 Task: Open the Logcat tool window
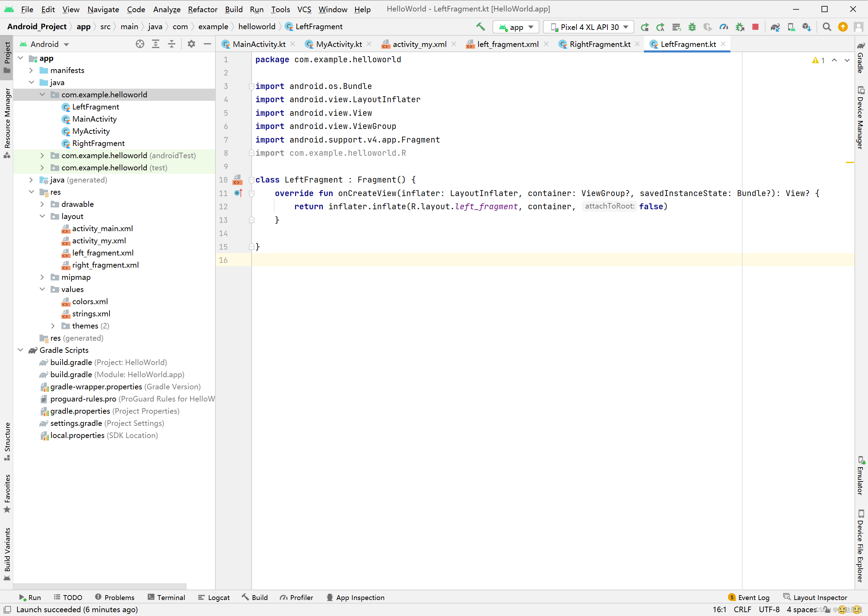coord(214,598)
